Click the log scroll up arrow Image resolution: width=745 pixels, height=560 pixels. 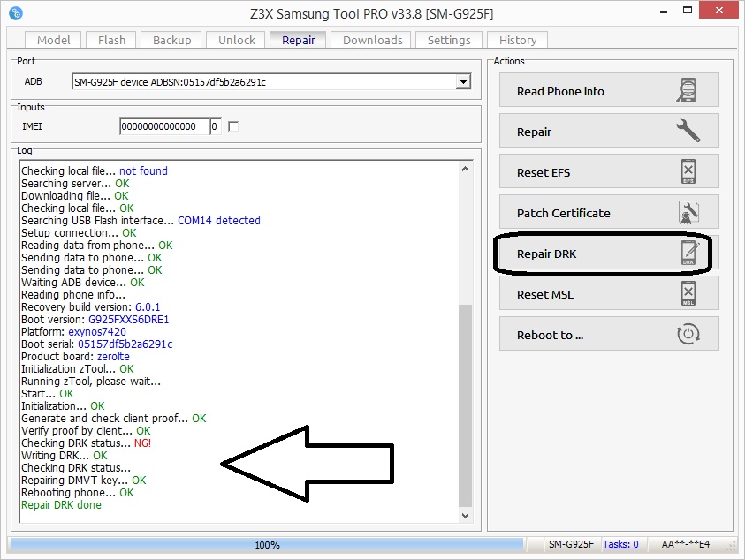click(x=466, y=169)
